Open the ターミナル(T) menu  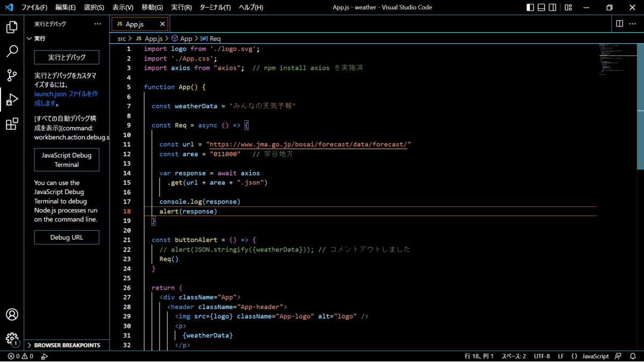215,8
